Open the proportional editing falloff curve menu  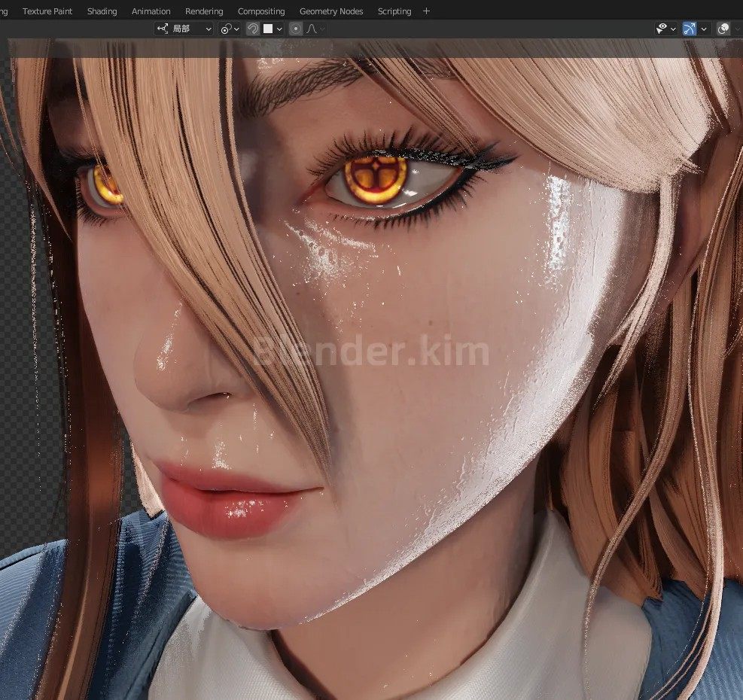[315, 29]
